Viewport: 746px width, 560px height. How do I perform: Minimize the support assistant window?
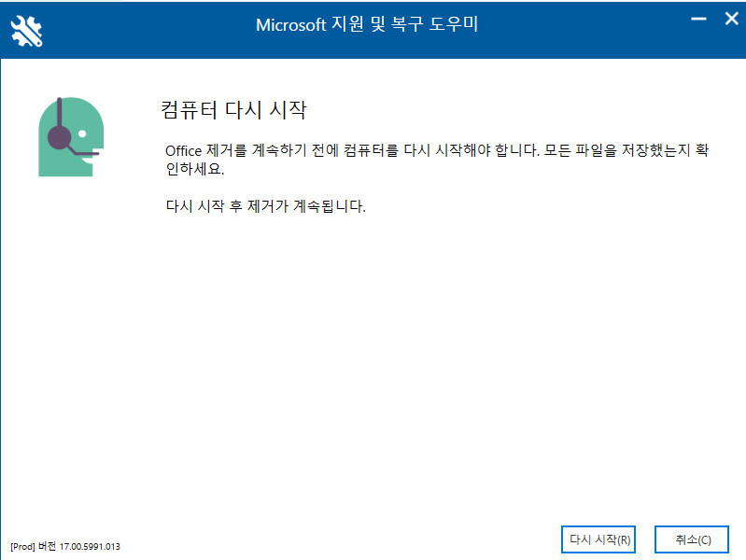[x=698, y=19]
